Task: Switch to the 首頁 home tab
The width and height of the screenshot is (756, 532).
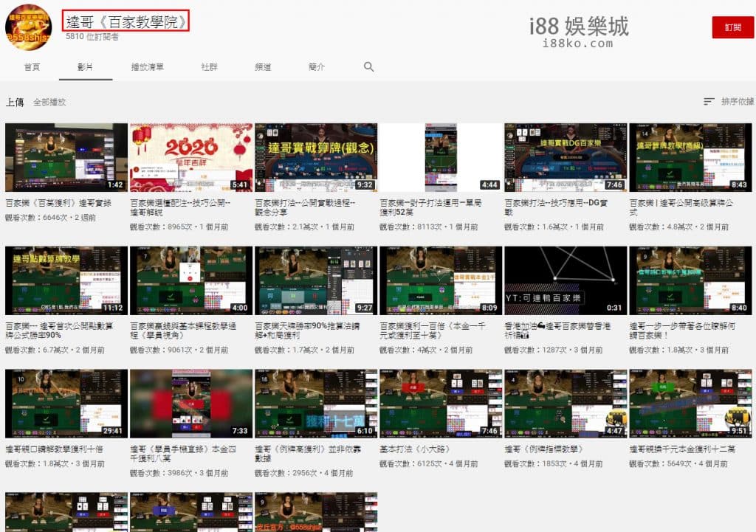Action: [32, 66]
